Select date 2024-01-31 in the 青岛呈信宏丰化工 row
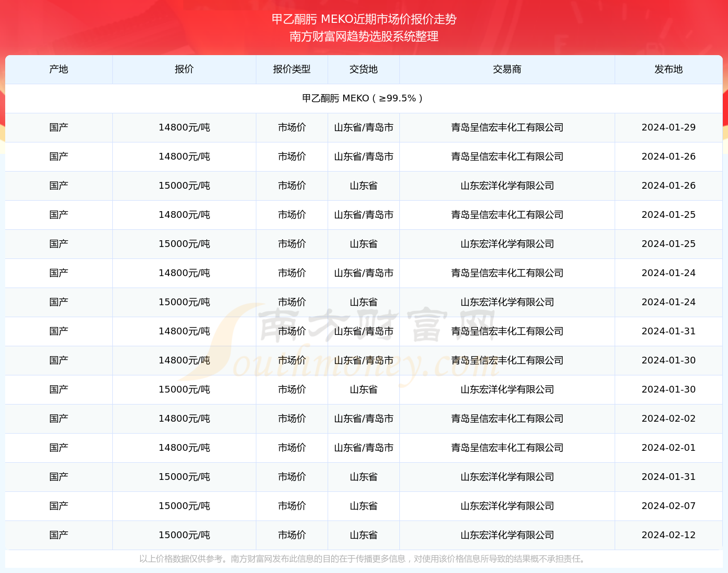Viewport: 728px width, 573px height. [668, 331]
